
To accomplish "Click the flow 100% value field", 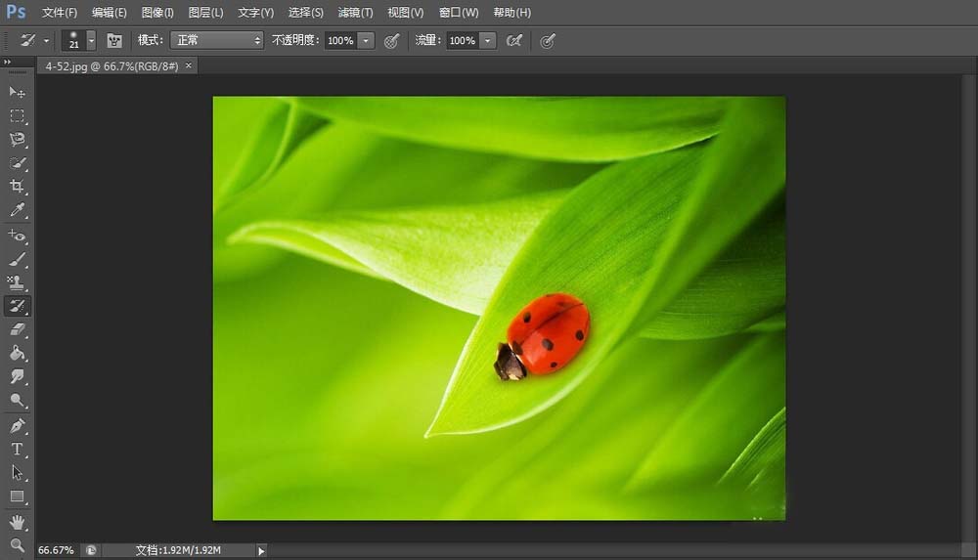I will [x=463, y=40].
